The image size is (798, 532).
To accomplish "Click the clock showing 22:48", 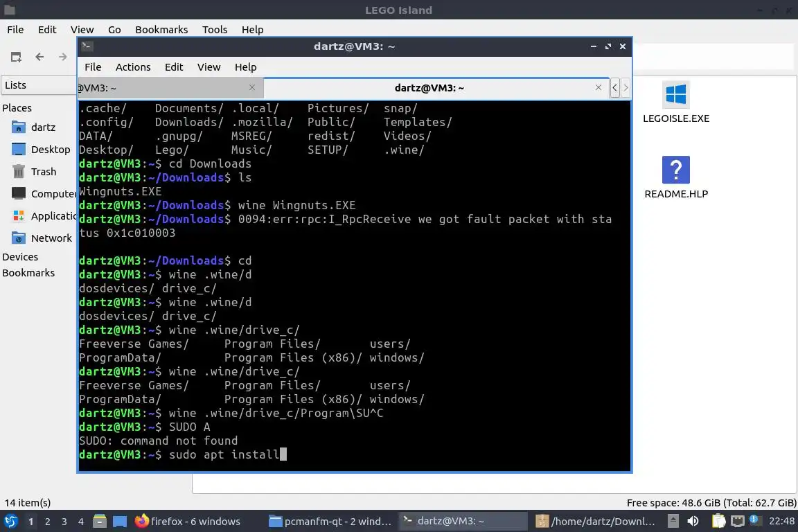I will (x=781, y=521).
